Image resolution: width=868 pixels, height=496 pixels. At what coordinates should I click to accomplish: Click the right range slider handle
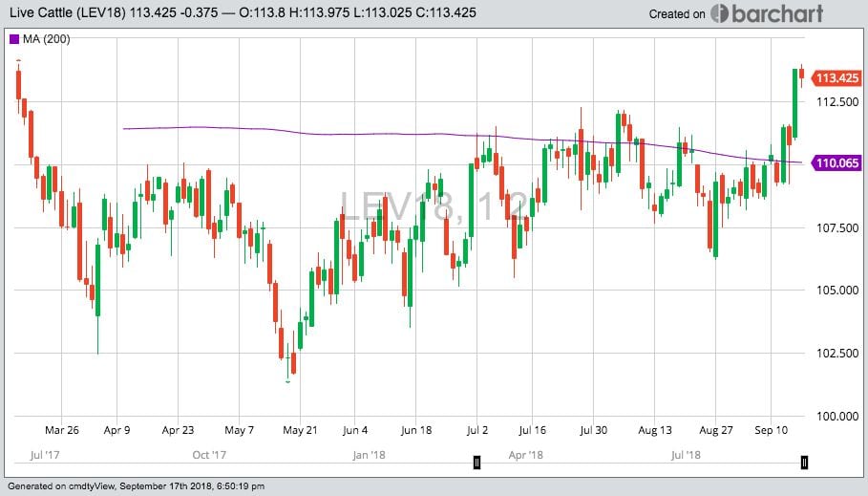[x=804, y=463]
